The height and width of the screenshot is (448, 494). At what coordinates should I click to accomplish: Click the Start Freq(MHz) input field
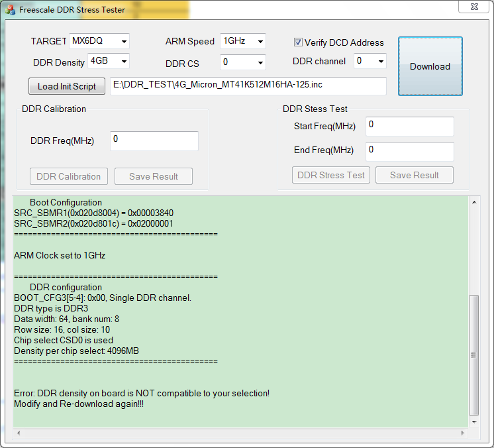point(409,127)
